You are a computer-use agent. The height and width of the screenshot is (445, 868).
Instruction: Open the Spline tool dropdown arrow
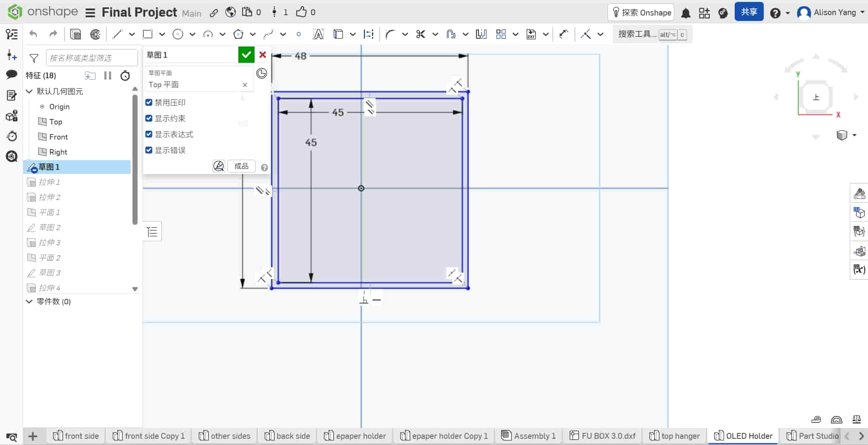coord(283,34)
